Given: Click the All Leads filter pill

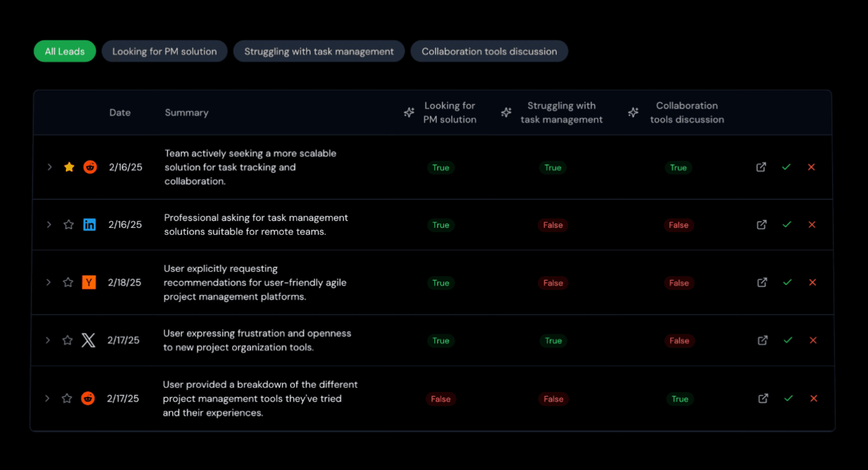Looking at the screenshot, I should click(65, 51).
